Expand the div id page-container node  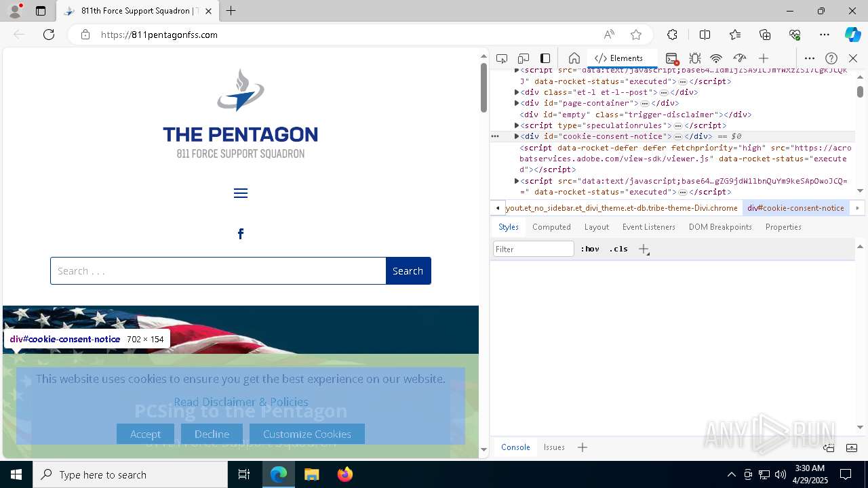point(517,103)
